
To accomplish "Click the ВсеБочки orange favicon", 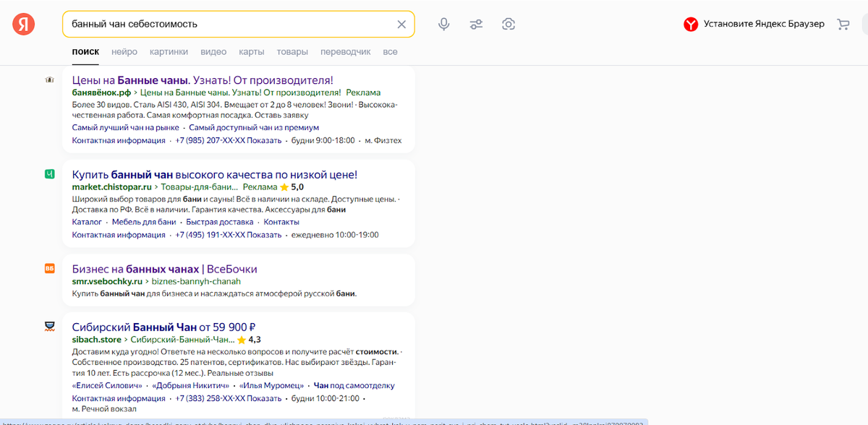I will 49,269.
